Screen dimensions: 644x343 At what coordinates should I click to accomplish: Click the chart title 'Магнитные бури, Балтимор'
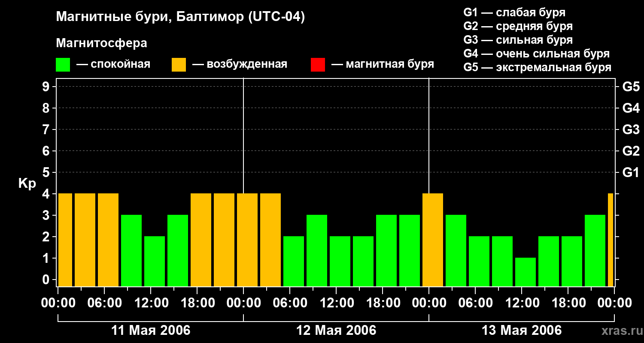pyautogui.click(x=180, y=17)
